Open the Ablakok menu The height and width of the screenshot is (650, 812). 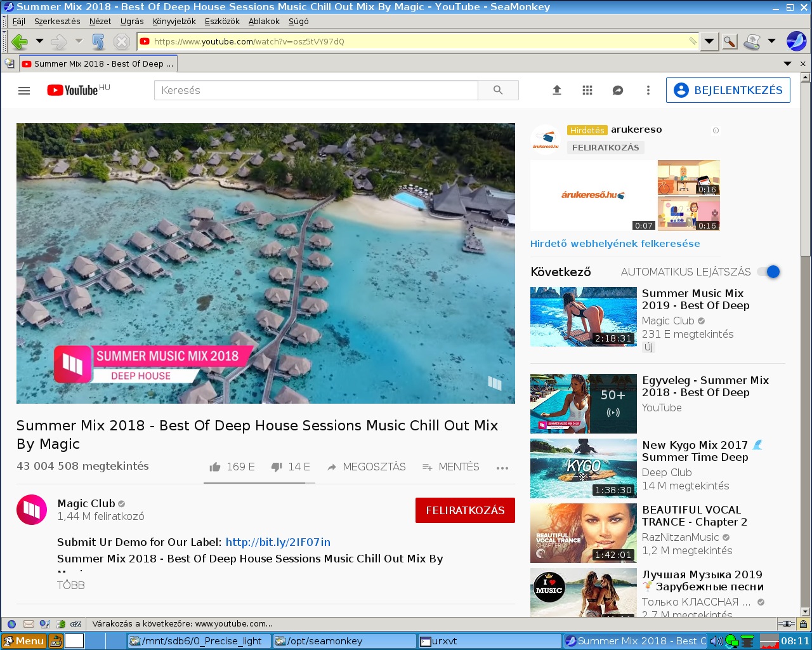click(264, 21)
